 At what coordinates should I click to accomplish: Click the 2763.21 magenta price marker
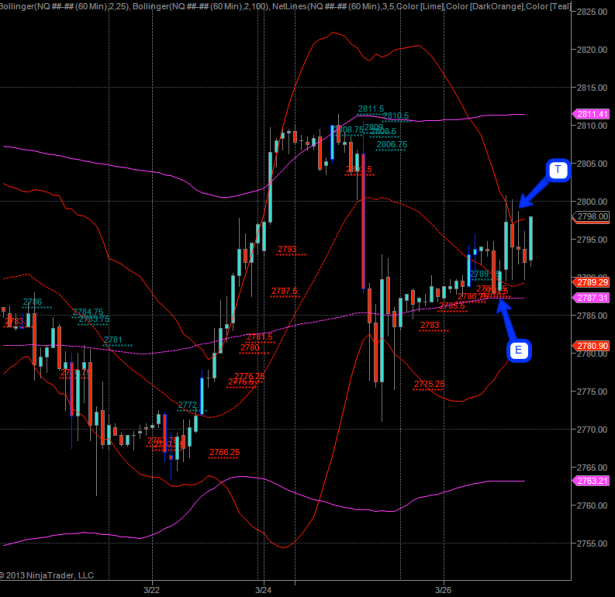tap(592, 481)
